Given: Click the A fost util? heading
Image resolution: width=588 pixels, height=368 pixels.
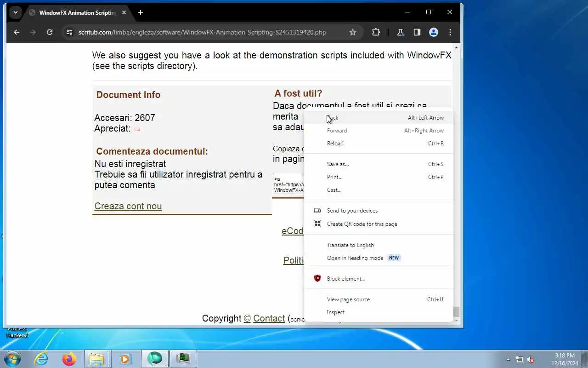Looking at the screenshot, I should click(x=298, y=93).
